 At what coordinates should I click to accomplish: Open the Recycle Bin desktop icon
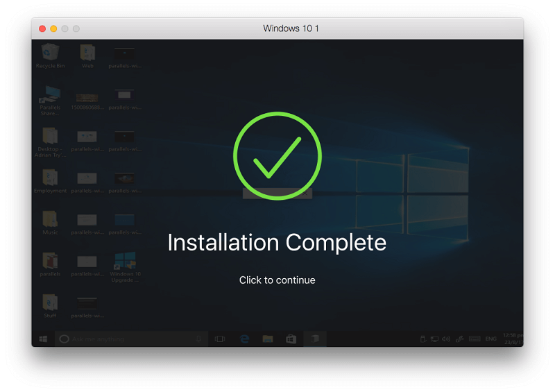50,56
